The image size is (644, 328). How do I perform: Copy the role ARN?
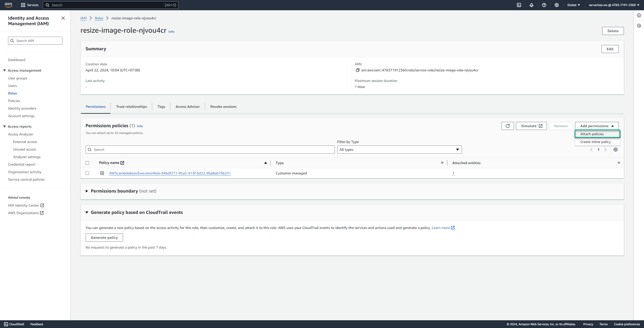[x=357, y=70]
